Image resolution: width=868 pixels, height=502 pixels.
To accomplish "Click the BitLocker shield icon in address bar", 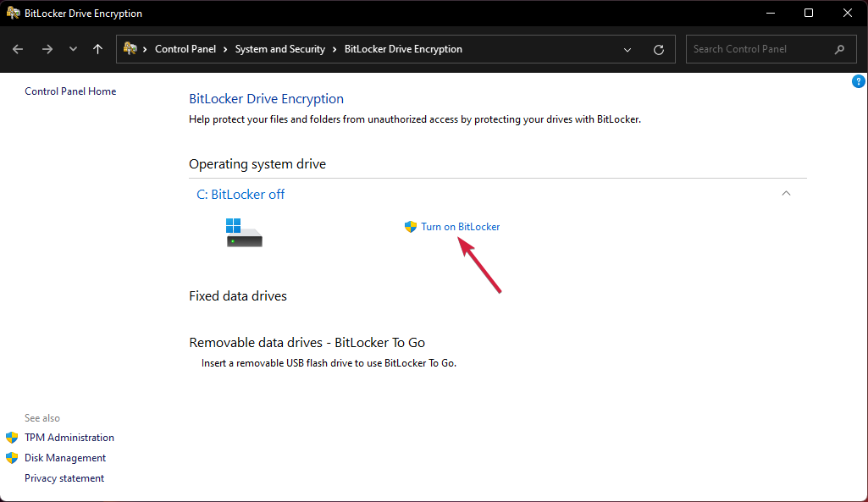I will (x=129, y=48).
